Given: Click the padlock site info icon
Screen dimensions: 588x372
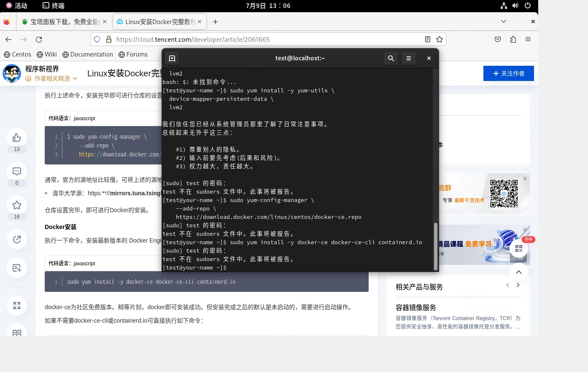Looking at the screenshot, I should 109,39.
